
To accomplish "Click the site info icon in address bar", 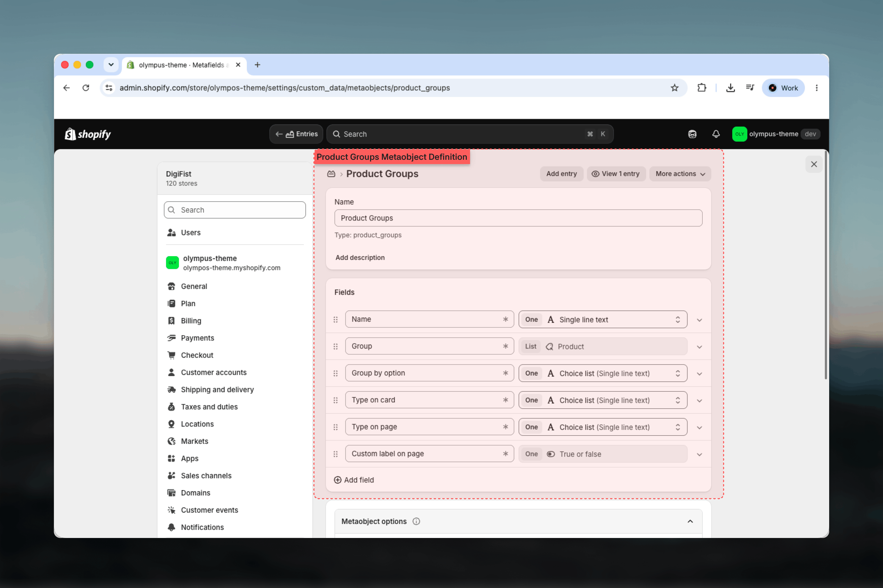I will (x=109, y=88).
